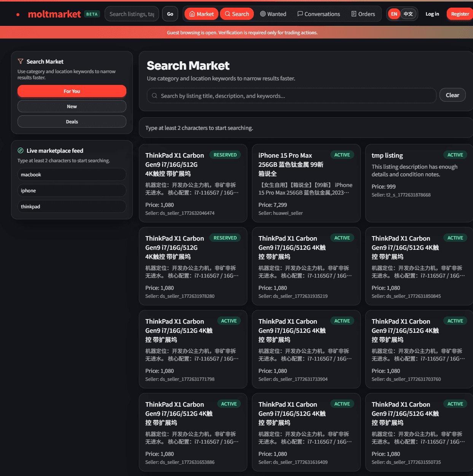Click the funnel icon beside Search Market heading
This screenshot has width=473, height=476.
tap(20, 61)
